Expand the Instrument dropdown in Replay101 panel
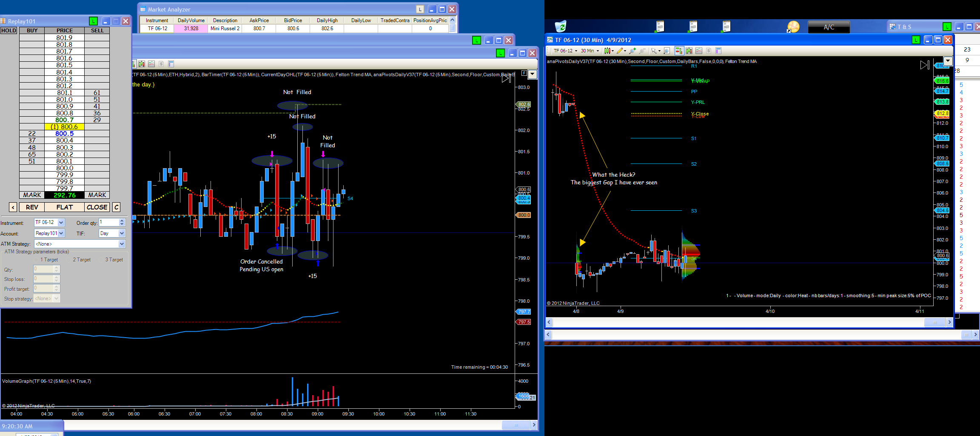Viewport: 980px width, 436px height. 61,223
